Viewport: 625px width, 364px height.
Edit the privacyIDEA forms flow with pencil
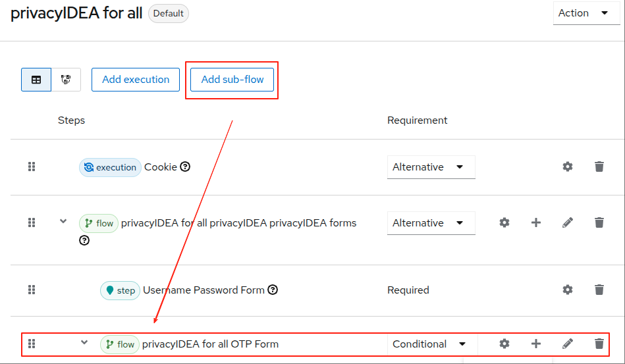[568, 222]
